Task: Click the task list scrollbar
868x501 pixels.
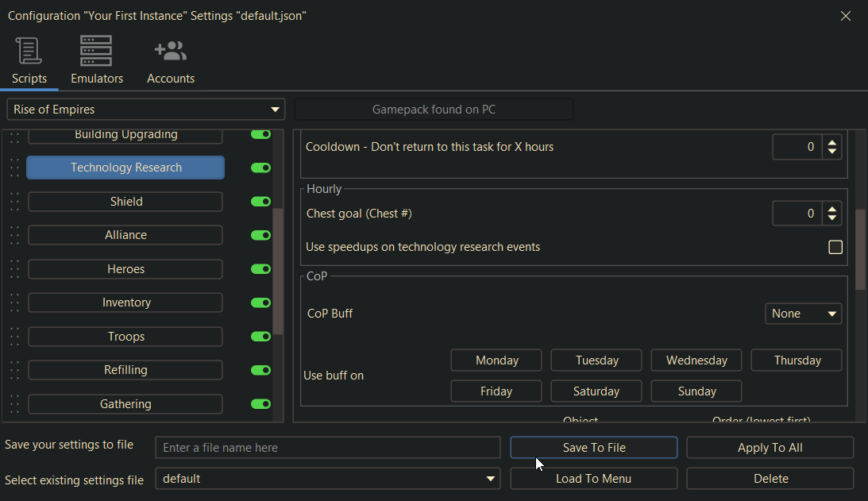Action: click(278, 272)
